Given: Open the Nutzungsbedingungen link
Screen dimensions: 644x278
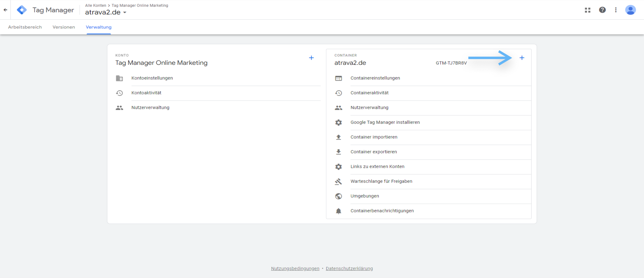Looking at the screenshot, I should [x=295, y=268].
